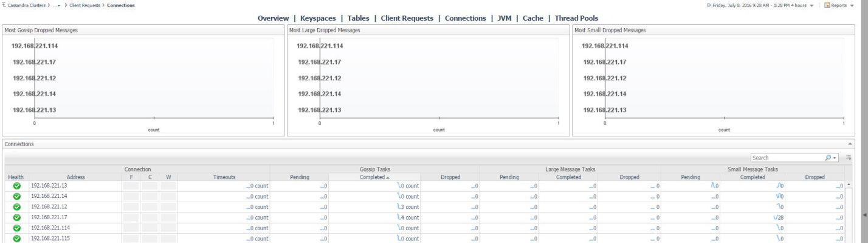The width and height of the screenshot is (868, 243).
Task: Click the health status icon for 192.168.221.14
Action: pyautogui.click(x=16, y=196)
